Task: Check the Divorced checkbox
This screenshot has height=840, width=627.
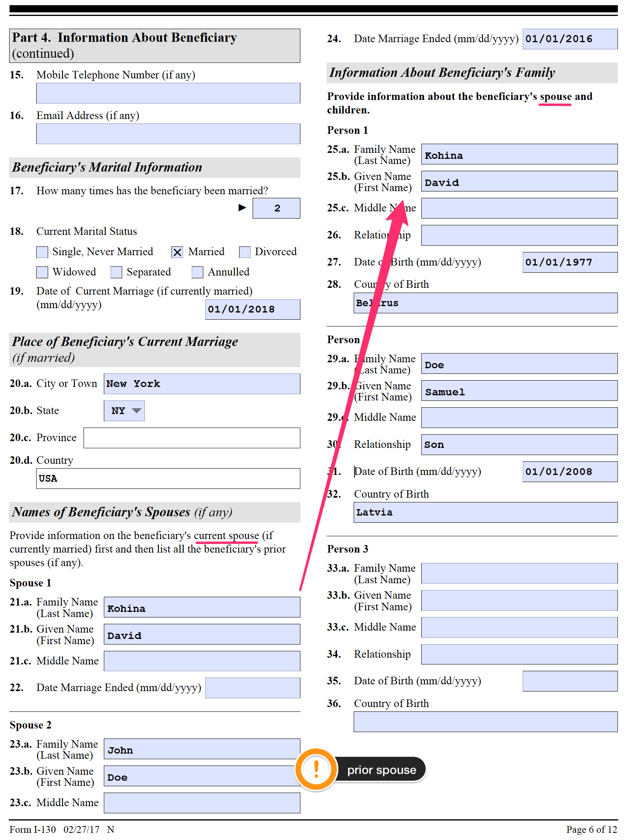Action: coord(245,252)
